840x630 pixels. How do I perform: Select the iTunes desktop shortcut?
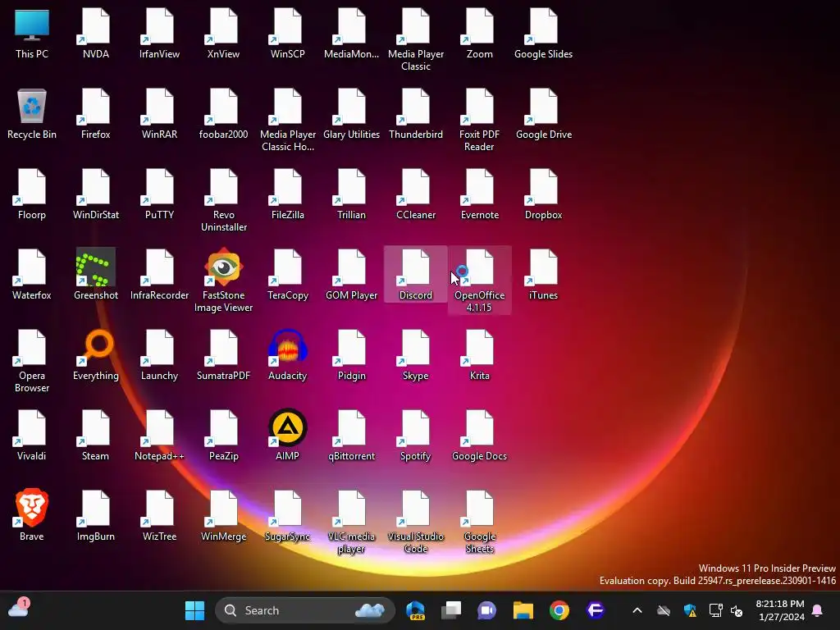pos(543,275)
